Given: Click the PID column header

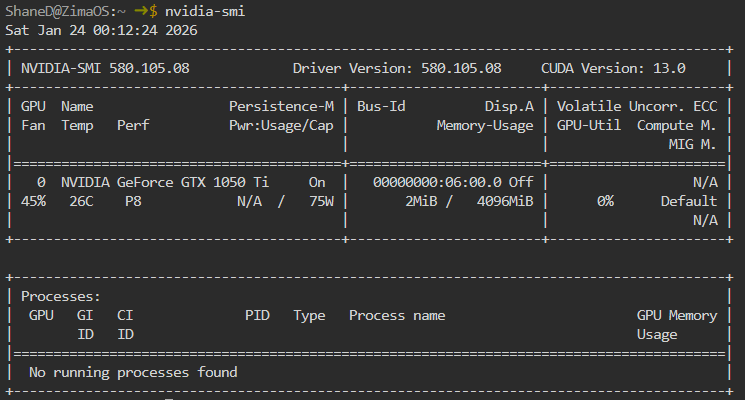Looking at the screenshot, I should pyautogui.click(x=257, y=315).
